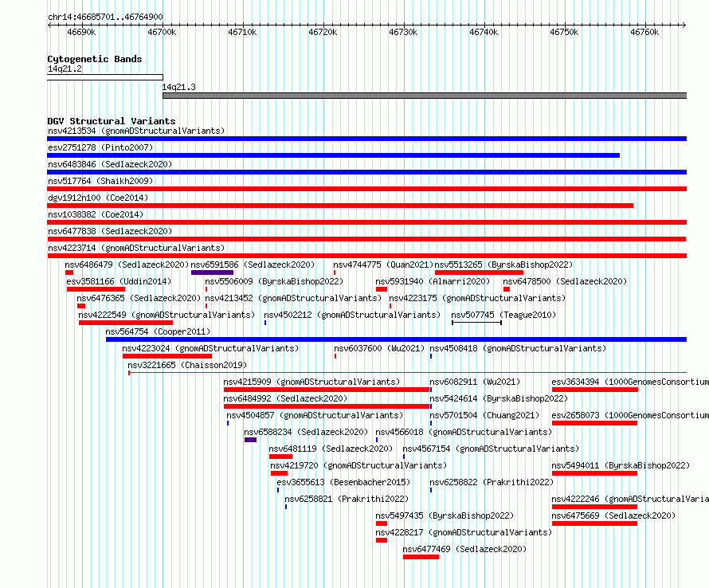Click the 46690k ruler tick label
This screenshot has width=709, height=588.
(81, 32)
